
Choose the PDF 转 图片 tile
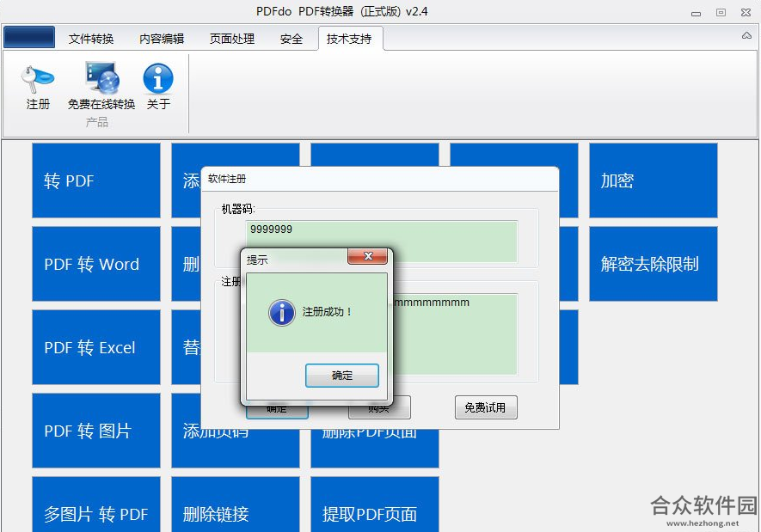pyautogui.click(x=96, y=431)
